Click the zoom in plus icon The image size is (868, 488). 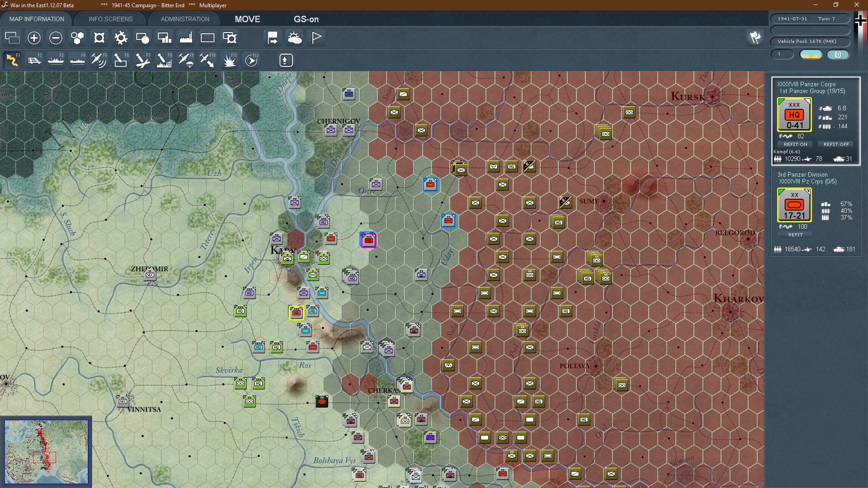coord(34,38)
